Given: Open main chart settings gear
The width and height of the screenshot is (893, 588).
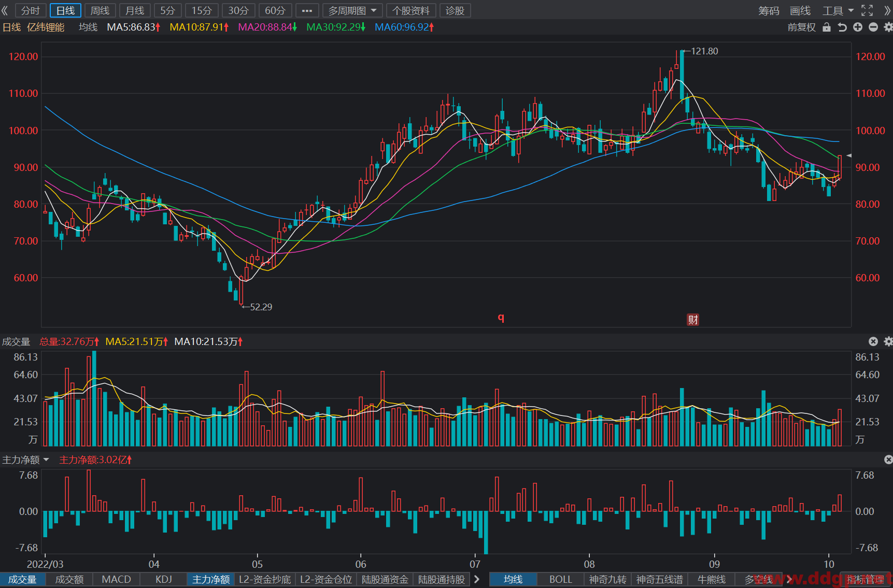Looking at the screenshot, I should [x=888, y=27].
